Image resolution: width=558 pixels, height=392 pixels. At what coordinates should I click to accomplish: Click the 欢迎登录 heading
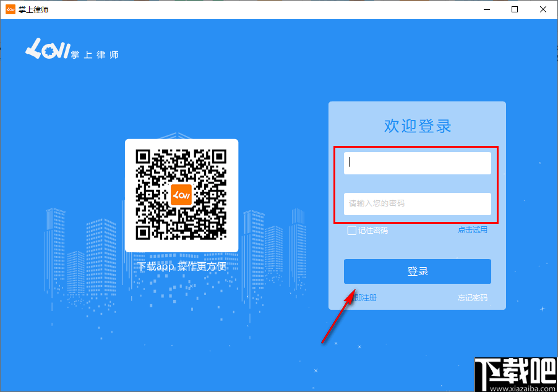click(x=418, y=126)
